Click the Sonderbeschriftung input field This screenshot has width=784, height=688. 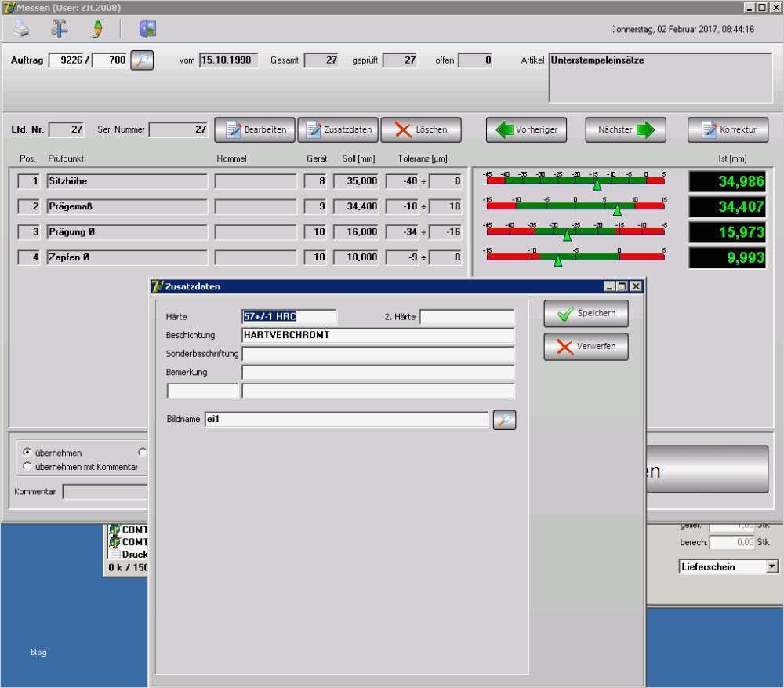378,354
